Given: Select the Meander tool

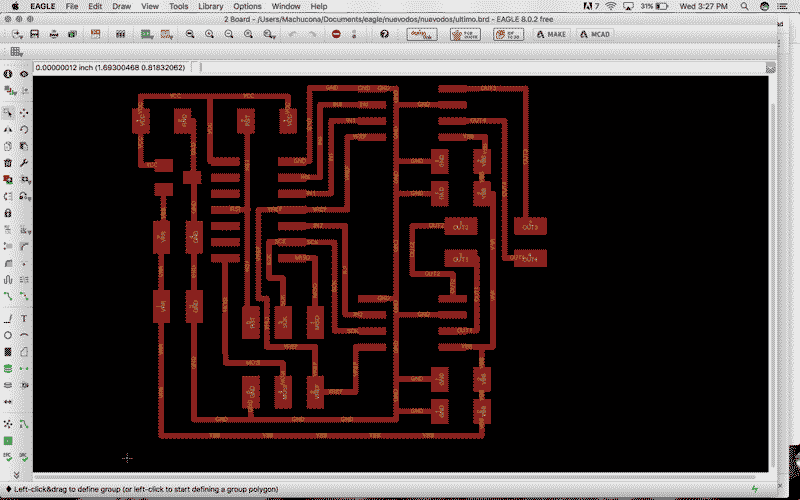Looking at the screenshot, I should (8, 280).
